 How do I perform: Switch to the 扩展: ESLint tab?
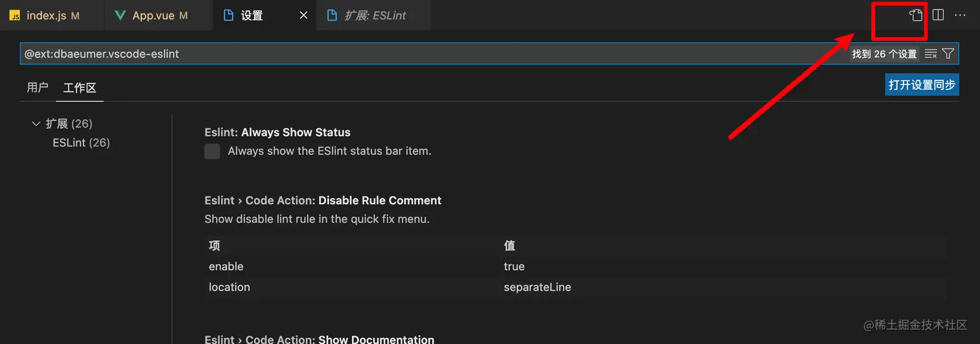tap(373, 16)
